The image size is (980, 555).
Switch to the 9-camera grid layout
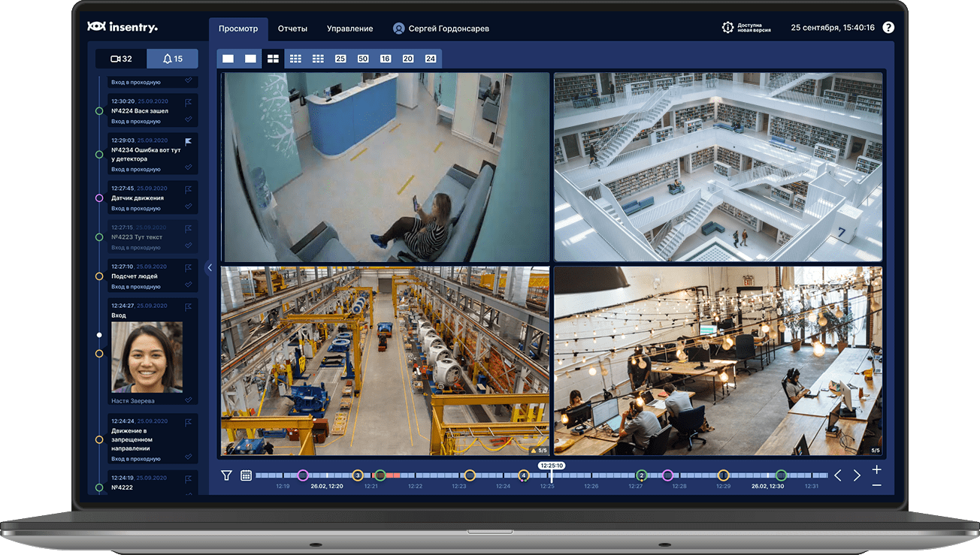click(x=295, y=57)
